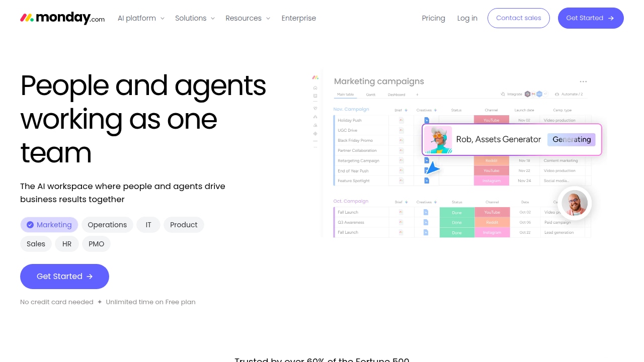Click the Oct. Campaign group title

(x=351, y=201)
